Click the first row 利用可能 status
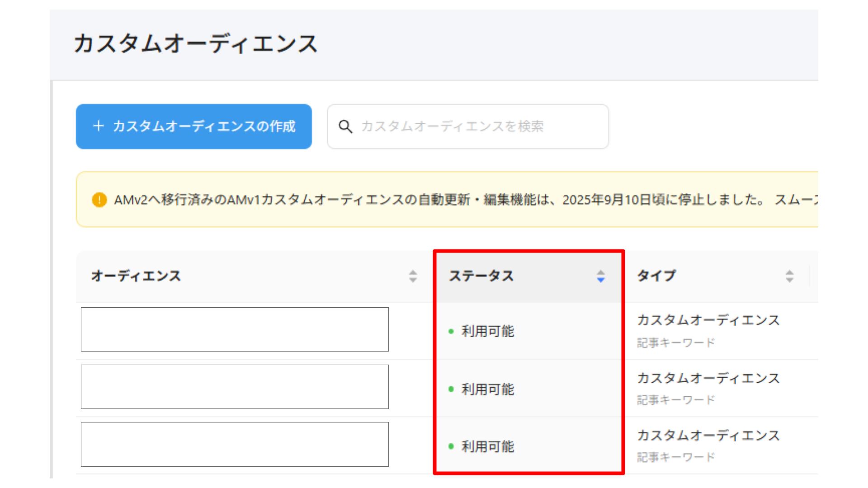Viewport: 868px width, 488px height. (x=487, y=332)
